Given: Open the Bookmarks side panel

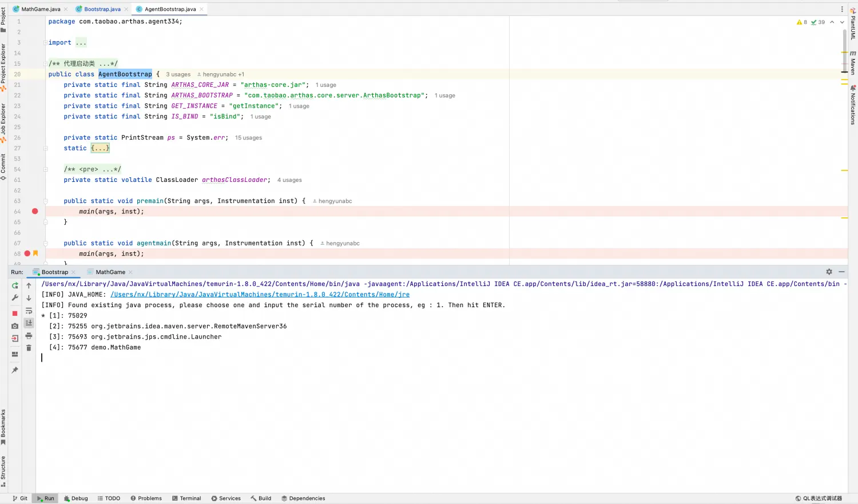Looking at the screenshot, I should point(3,427).
